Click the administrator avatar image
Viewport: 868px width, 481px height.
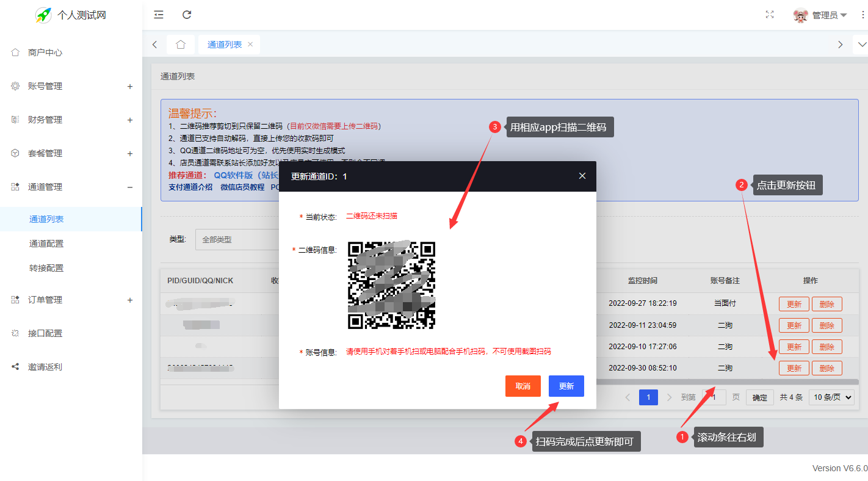(x=801, y=15)
